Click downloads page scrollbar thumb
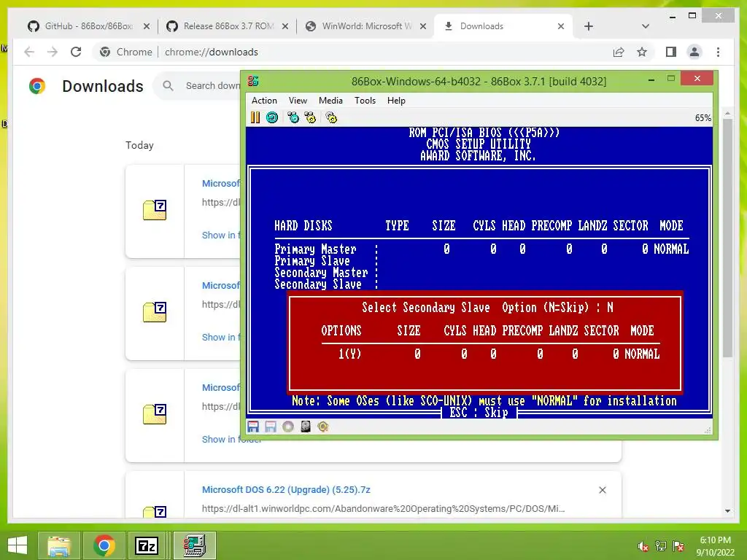The width and height of the screenshot is (747, 560). (x=727, y=238)
